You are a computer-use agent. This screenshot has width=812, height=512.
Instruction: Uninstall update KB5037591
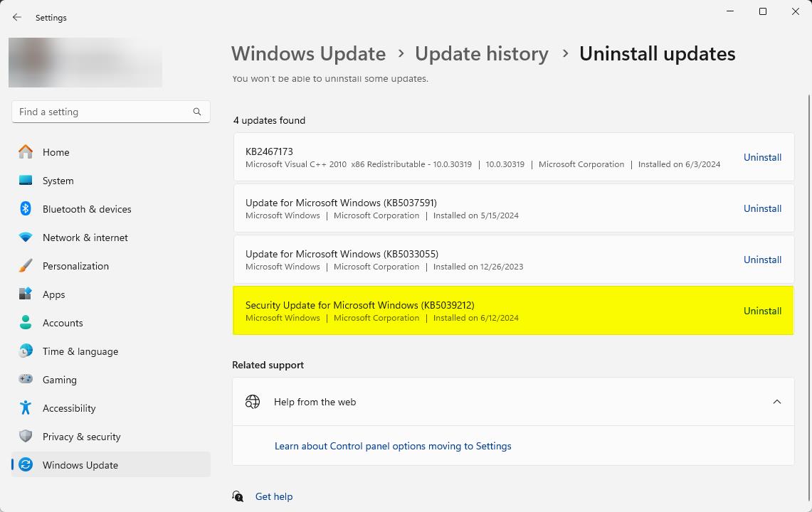click(762, 208)
